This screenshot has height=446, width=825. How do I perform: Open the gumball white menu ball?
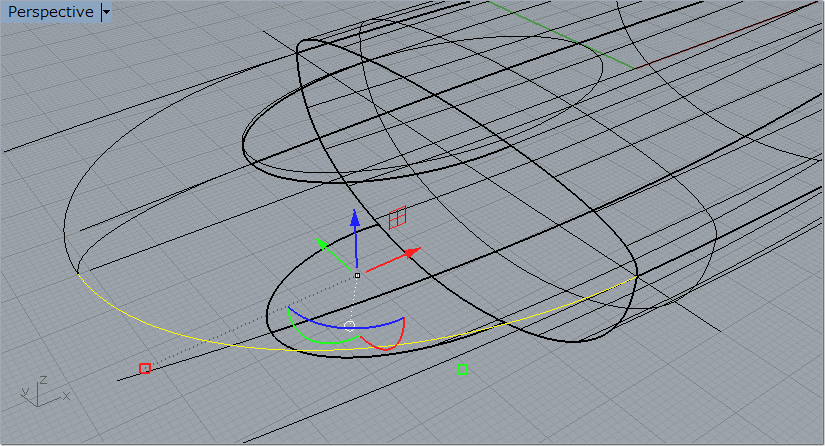tap(349, 326)
